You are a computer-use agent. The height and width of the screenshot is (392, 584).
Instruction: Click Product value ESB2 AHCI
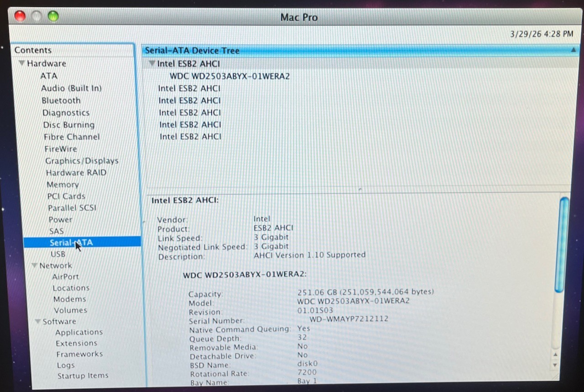click(273, 228)
